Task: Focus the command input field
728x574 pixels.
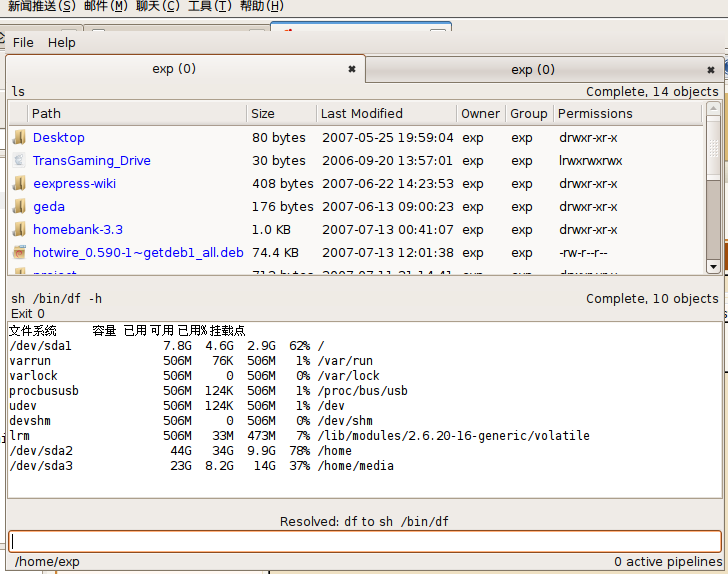Action: 364,541
